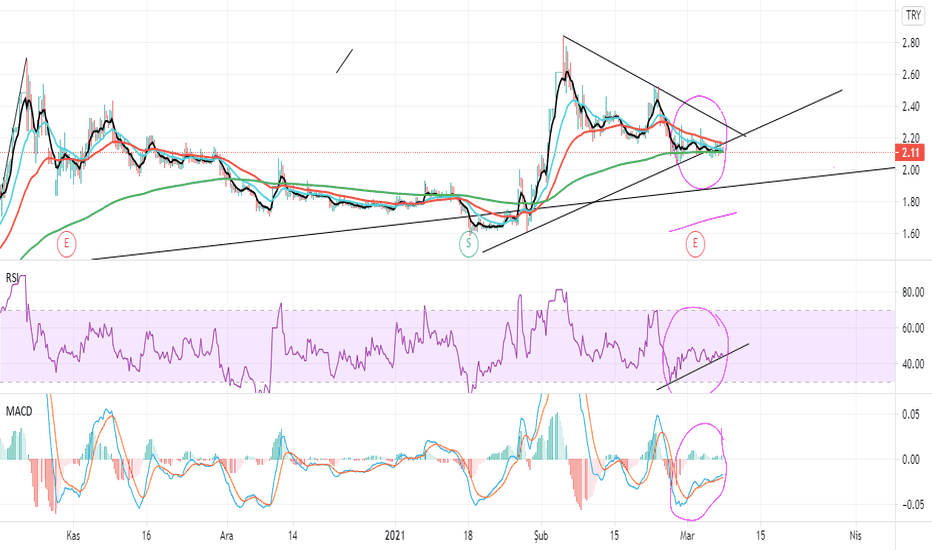Click the 2.11 current price label
The width and height of the screenshot is (932, 550).
pos(910,153)
